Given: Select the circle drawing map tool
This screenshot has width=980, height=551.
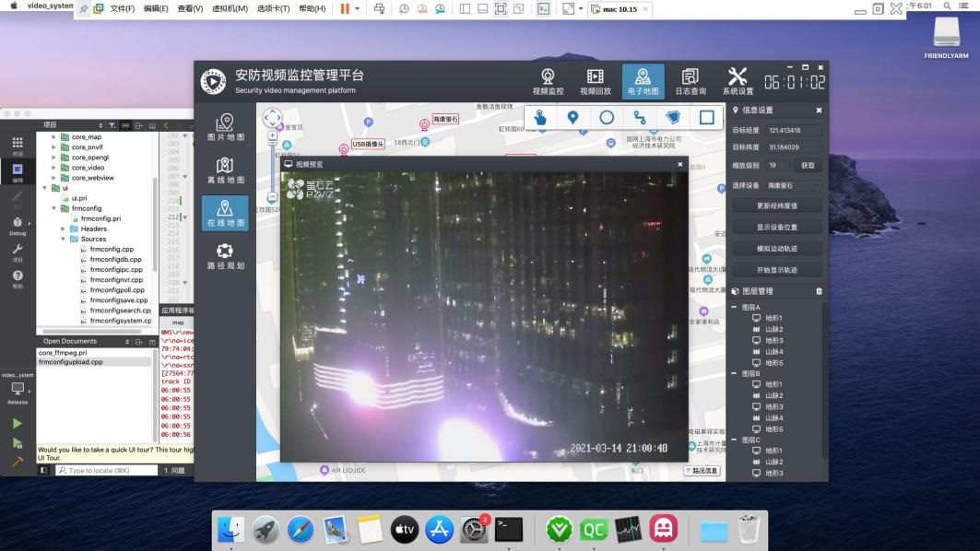Looking at the screenshot, I should pos(607,118).
